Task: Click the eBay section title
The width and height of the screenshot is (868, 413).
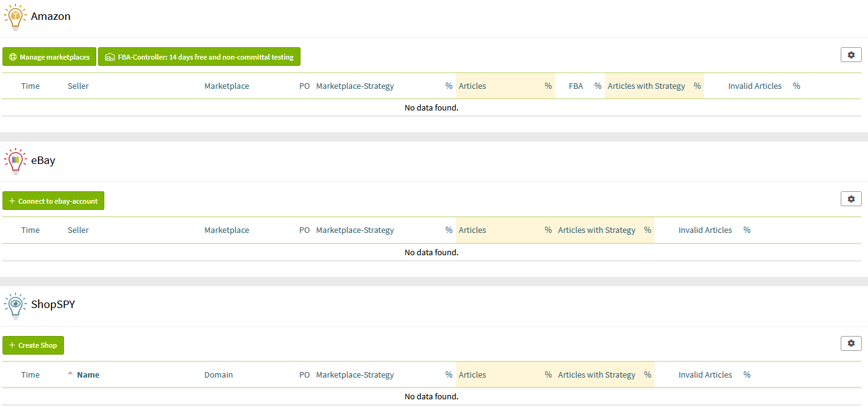Action: [x=43, y=160]
